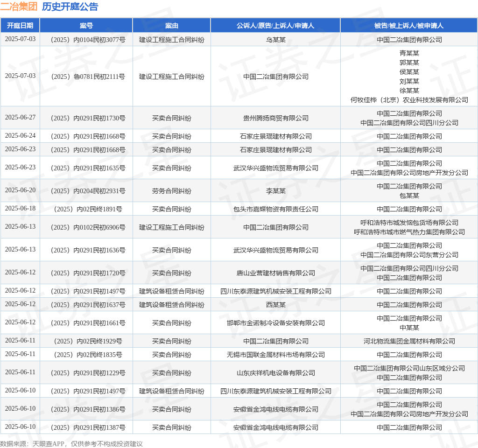Click 呼和浩特市城市燃气热力集团有限公司
The image size is (478, 448).
(409, 232)
